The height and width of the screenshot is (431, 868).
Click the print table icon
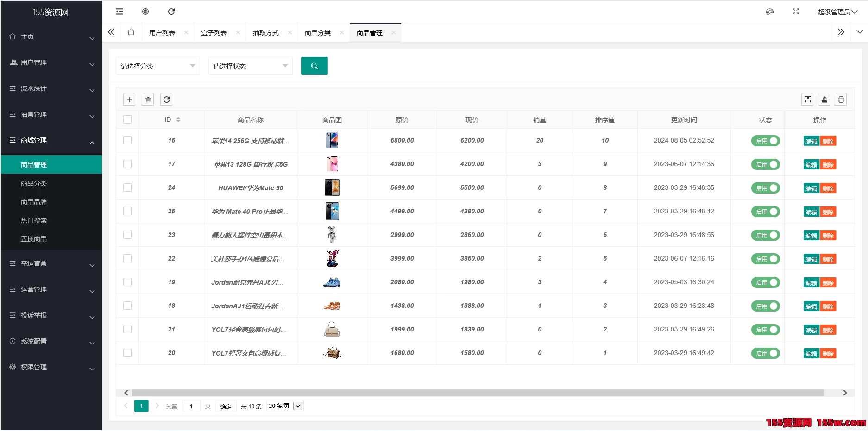(x=841, y=99)
